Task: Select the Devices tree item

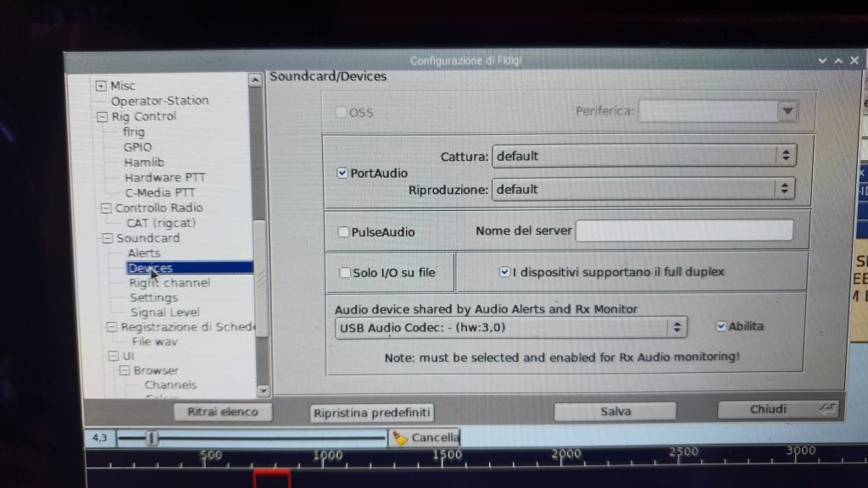Action: (x=190, y=268)
